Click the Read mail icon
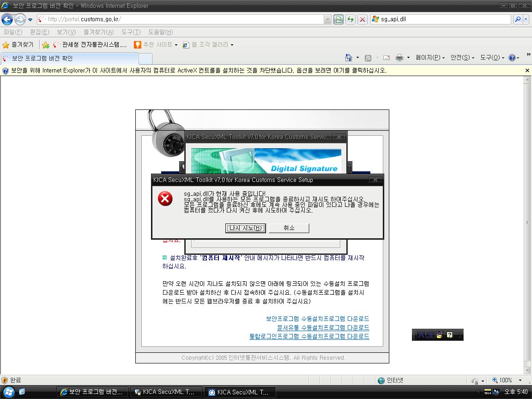The image size is (532, 399). (387, 58)
